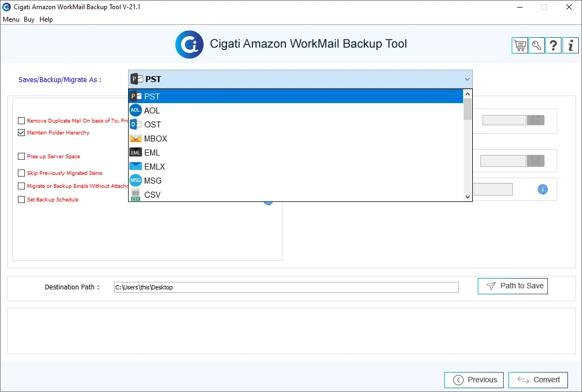Toggle Migrate or Backup Emails Without Attachments
The width and height of the screenshot is (582, 392).
pos(21,186)
